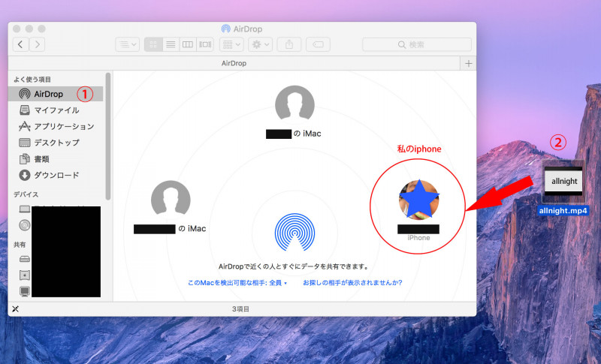This screenshot has height=364, width=601.
Task: Click the drive icon under 共有
Action: (25, 259)
